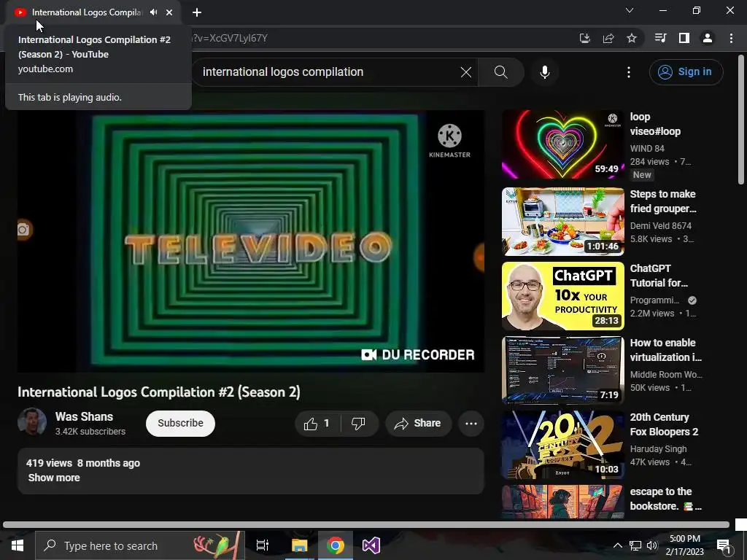Open Task View on the taskbar

[x=263, y=545]
